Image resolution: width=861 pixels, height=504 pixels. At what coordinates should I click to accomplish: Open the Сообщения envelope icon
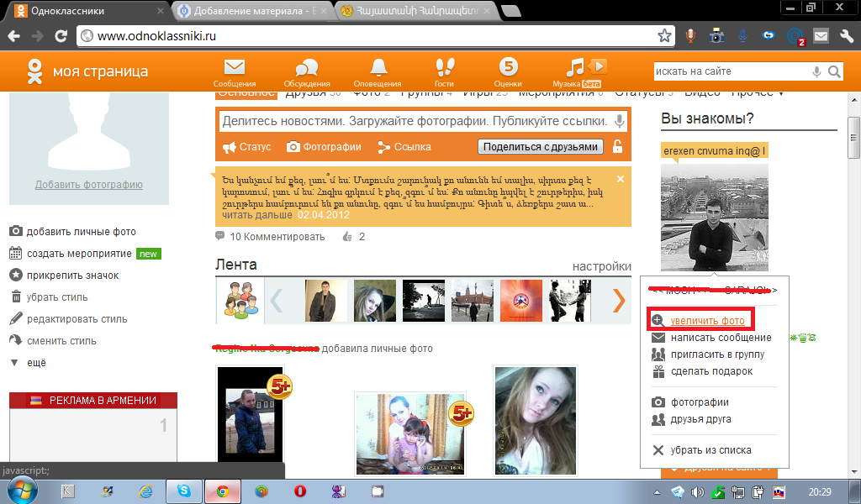coord(235,67)
